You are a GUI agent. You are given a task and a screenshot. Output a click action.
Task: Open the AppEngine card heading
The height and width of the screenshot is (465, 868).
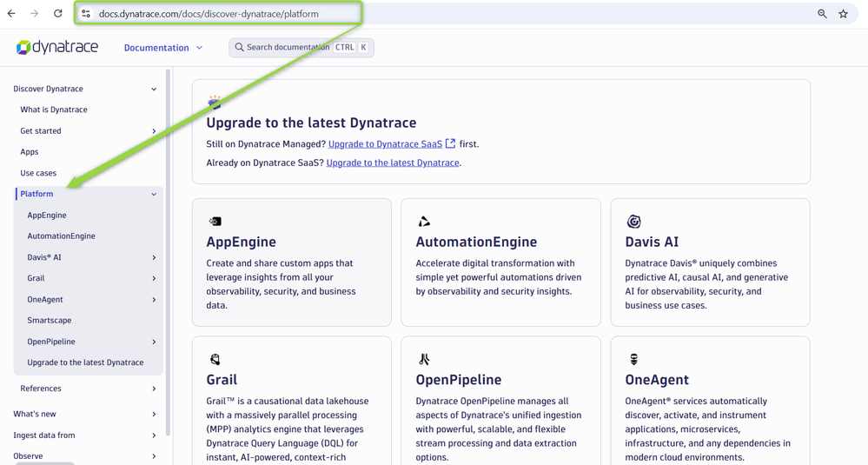click(x=241, y=242)
